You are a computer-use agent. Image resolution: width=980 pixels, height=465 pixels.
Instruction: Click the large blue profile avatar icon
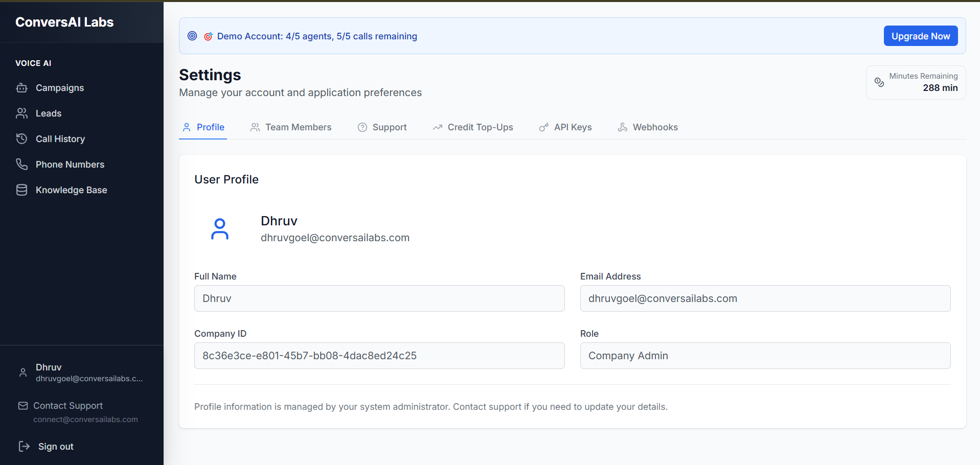click(220, 229)
